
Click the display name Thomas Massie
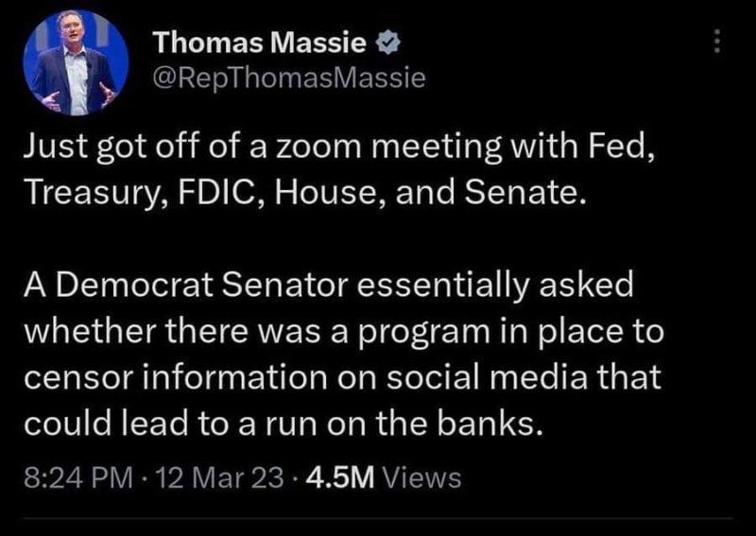[x=263, y=42]
